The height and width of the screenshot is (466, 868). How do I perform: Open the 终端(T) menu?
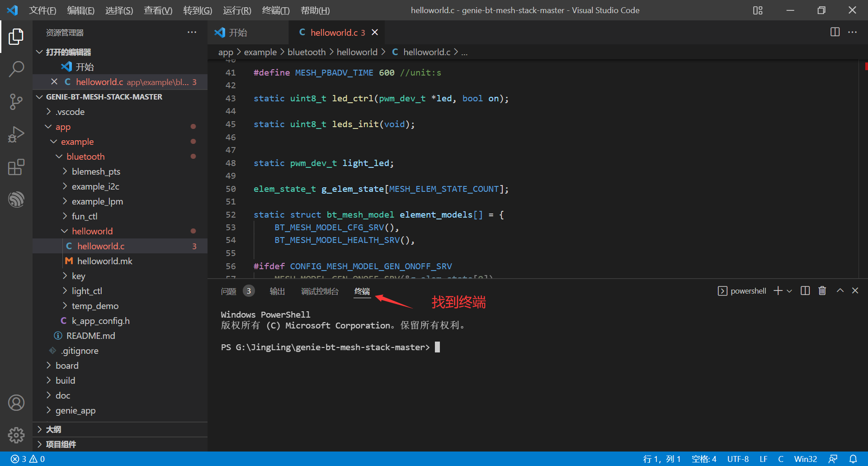[275, 10]
